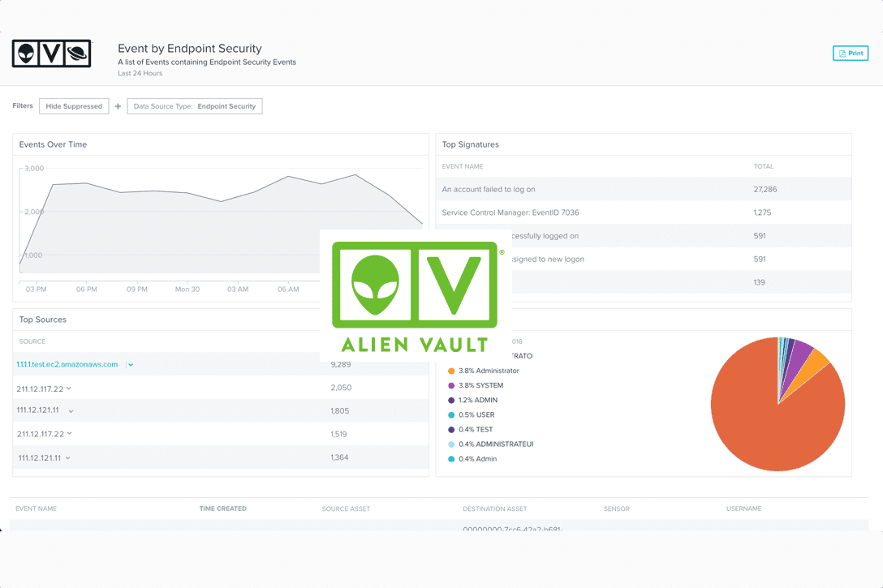Click the 27,286 total value

pos(765,190)
